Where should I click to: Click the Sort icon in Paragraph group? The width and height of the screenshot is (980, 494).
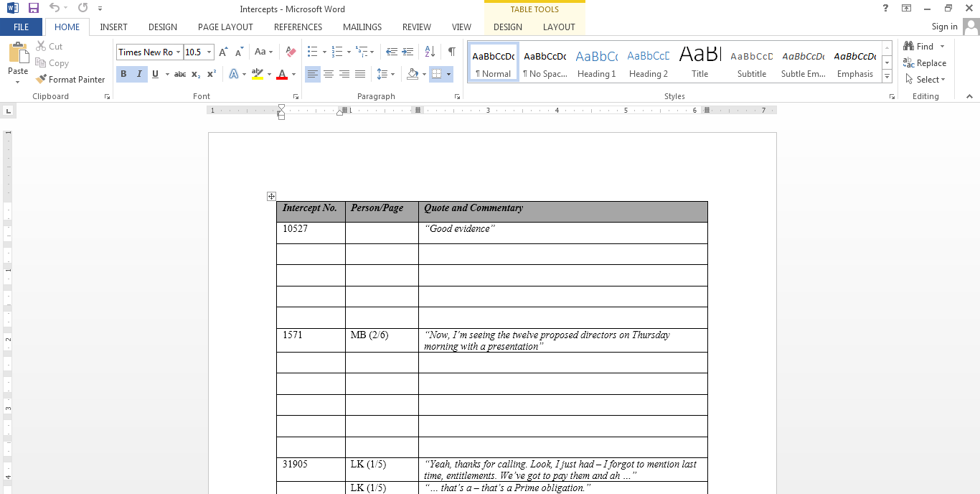(430, 52)
